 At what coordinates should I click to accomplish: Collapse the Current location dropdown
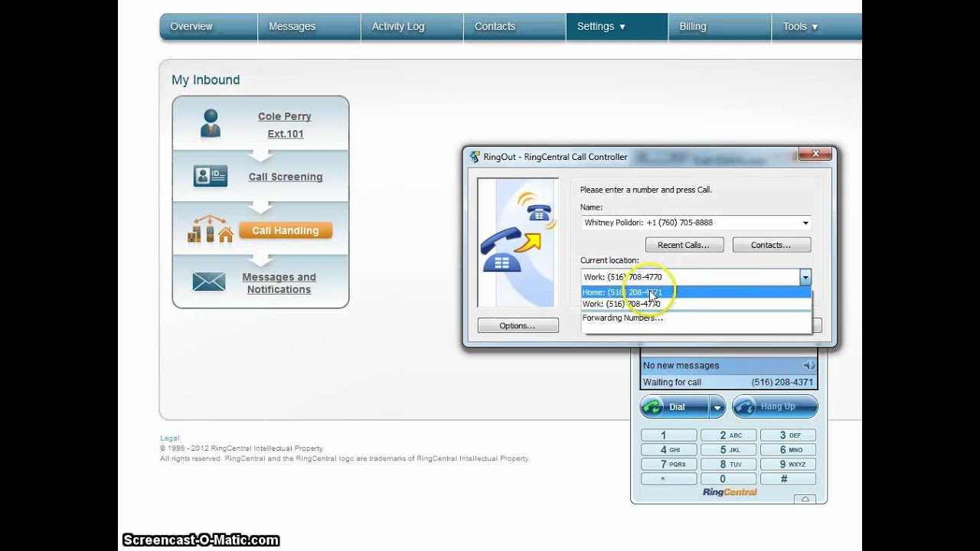click(805, 277)
